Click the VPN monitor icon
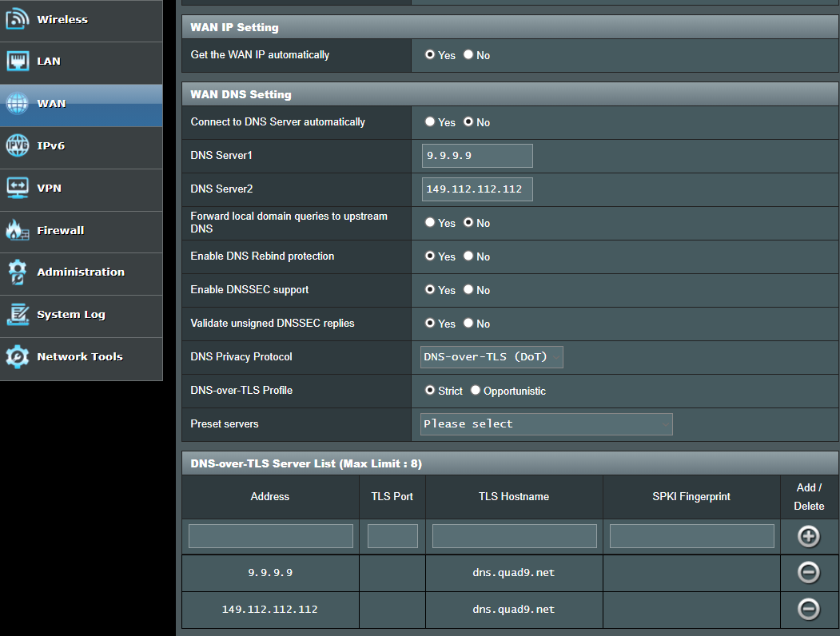This screenshot has height=636, width=840. click(18, 189)
